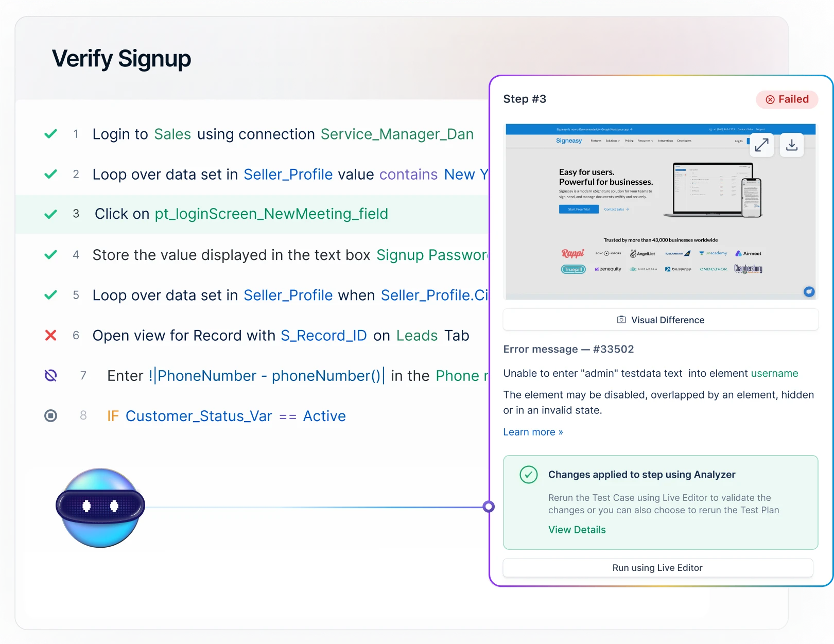The height and width of the screenshot is (644, 834).
Task: Click the timeline connector dot
Action: (x=489, y=507)
